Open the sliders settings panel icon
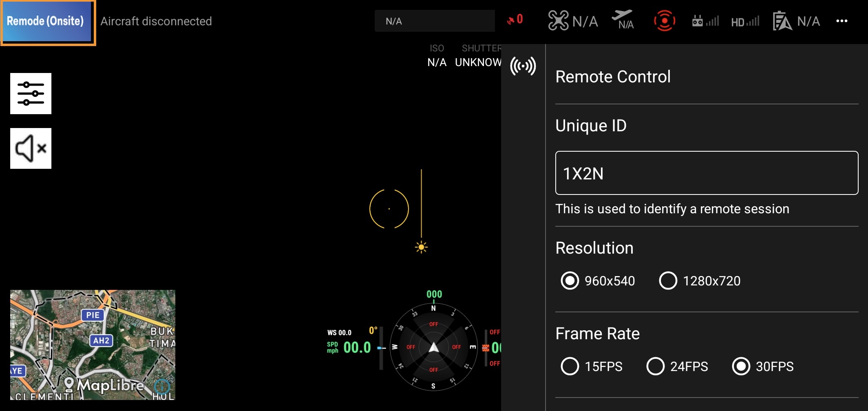 [x=31, y=93]
